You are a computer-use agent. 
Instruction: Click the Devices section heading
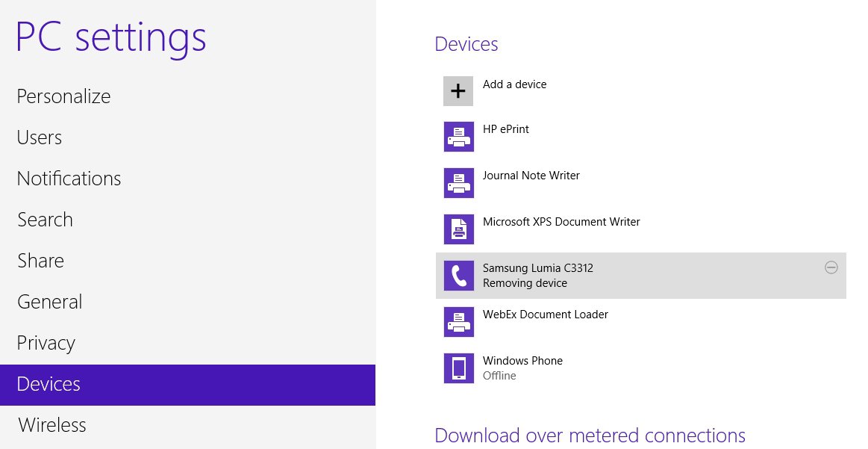click(x=466, y=44)
